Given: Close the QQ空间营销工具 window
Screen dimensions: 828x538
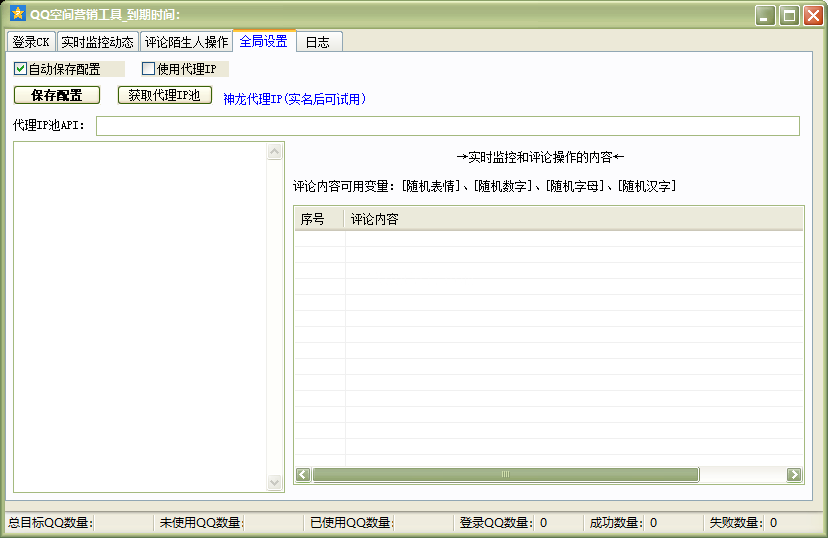Looking at the screenshot, I should (x=812, y=15).
